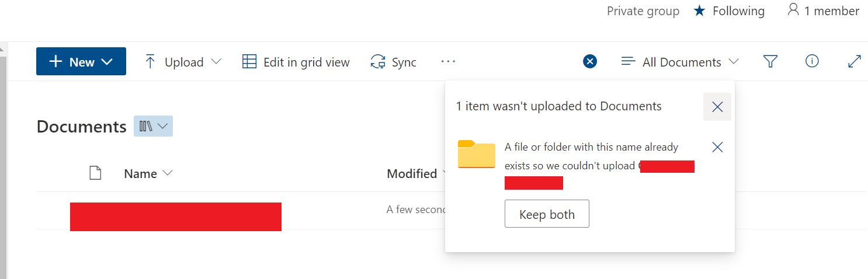This screenshot has width=868, height=279.
Task: Open the All Documents view selector
Action: pos(680,62)
